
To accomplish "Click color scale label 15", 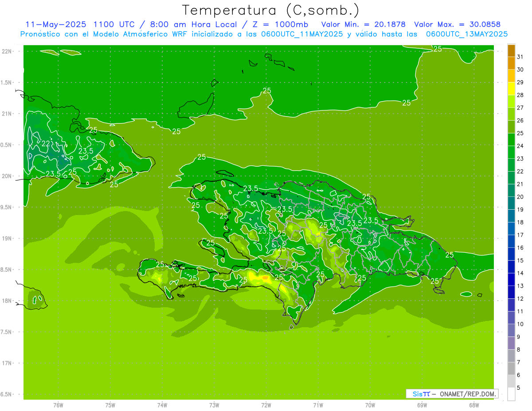I will (520, 261).
